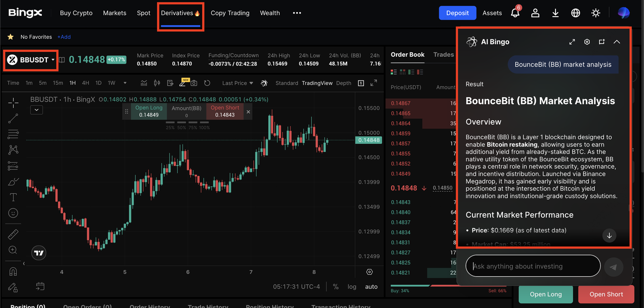Viewport: 644px width, 308px height.
Task: Select the text annotation tool
Action: tap(13, 197)
